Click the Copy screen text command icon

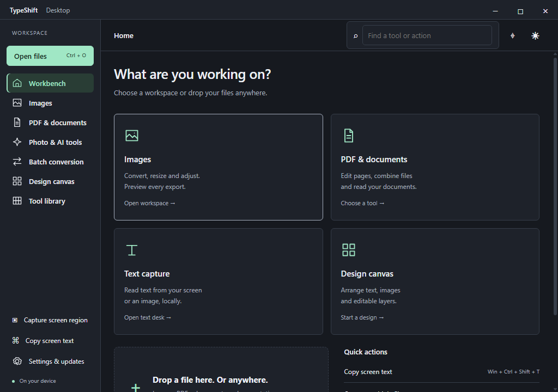16,340
